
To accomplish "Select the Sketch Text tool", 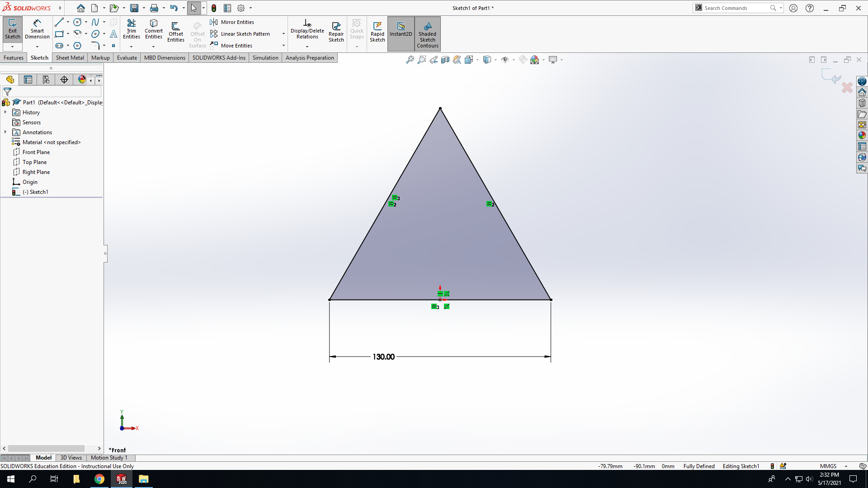I will (113, 34).
